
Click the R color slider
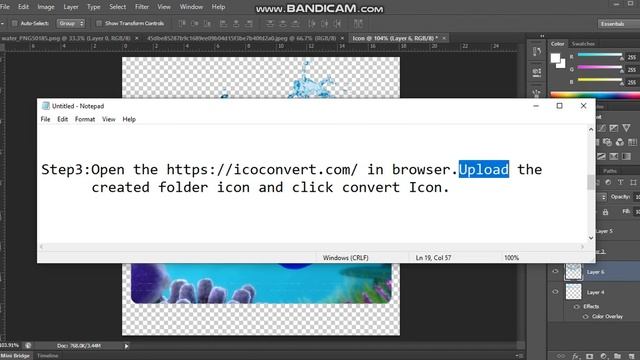tap(600, 56)
